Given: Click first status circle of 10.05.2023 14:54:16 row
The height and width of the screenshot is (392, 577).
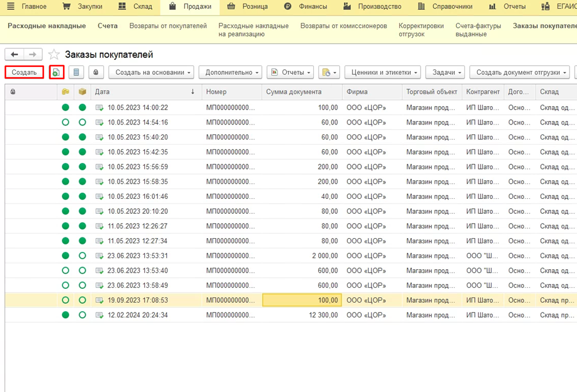Looking at the screenshot, I should (65, 122).
